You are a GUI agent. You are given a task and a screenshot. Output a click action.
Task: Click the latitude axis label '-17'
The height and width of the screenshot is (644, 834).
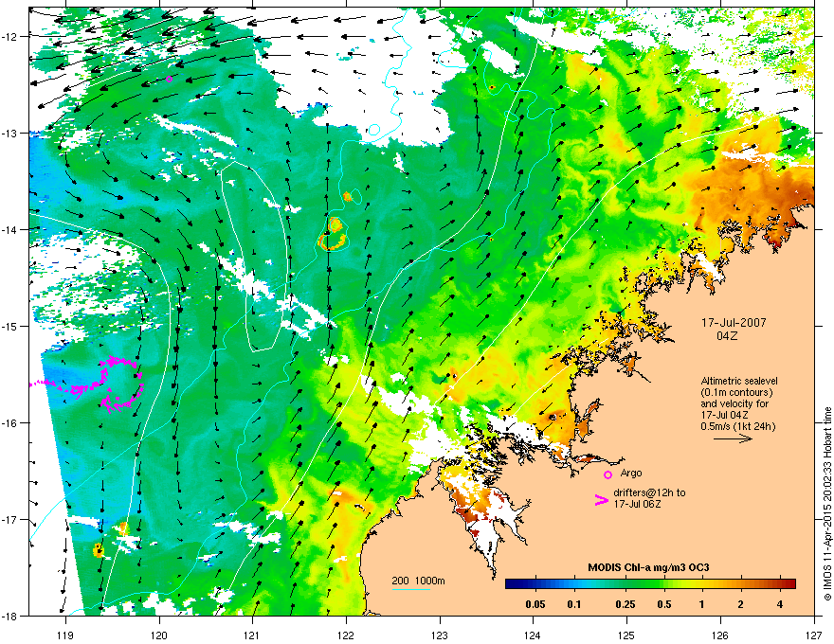pos(10,519)
